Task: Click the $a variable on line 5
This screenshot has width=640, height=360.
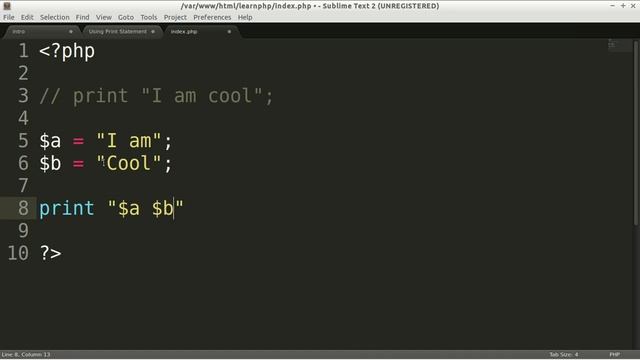Action: pyautogui.click(x=50, y=141)
